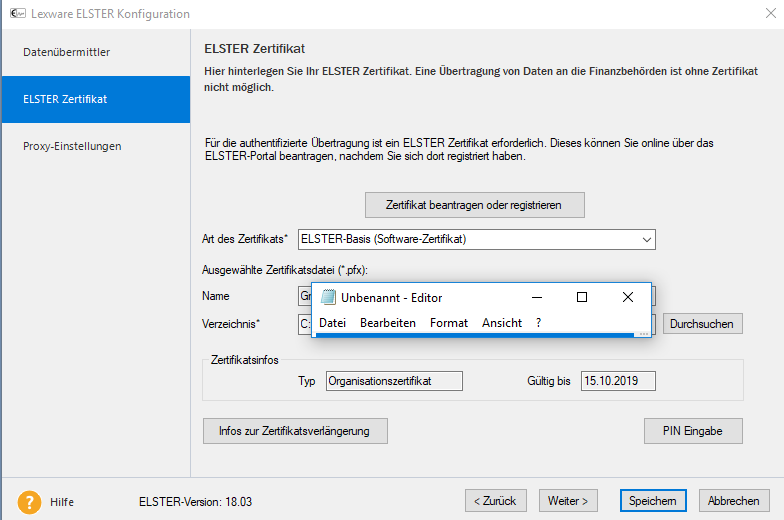Click the Unbenannt - Editor title text
This screenshot has height=520, width=784.
coord(392,298)
